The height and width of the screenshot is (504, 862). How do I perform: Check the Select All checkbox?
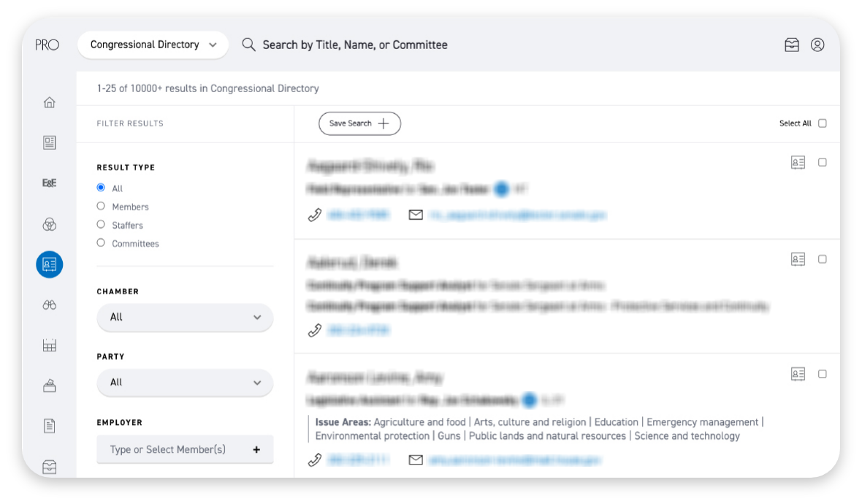(x=822, y=123)
